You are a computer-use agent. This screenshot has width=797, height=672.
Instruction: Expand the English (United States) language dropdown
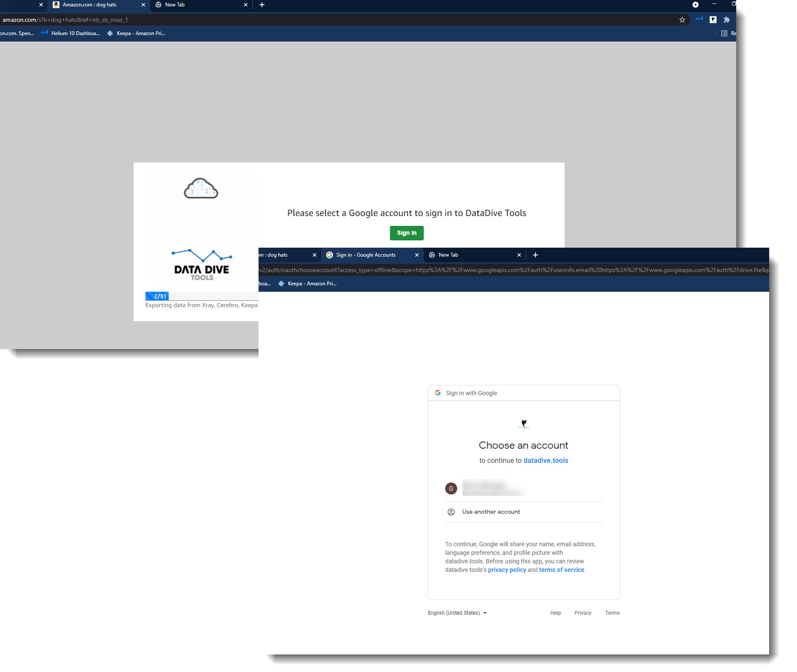pos(457,613)
